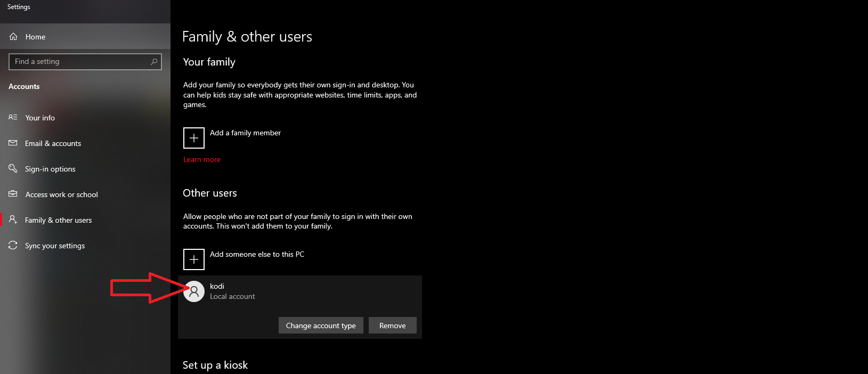Click the key icon for Sign-in options
The width and height of the screenshot is (868, 374).
click(13, 169)
